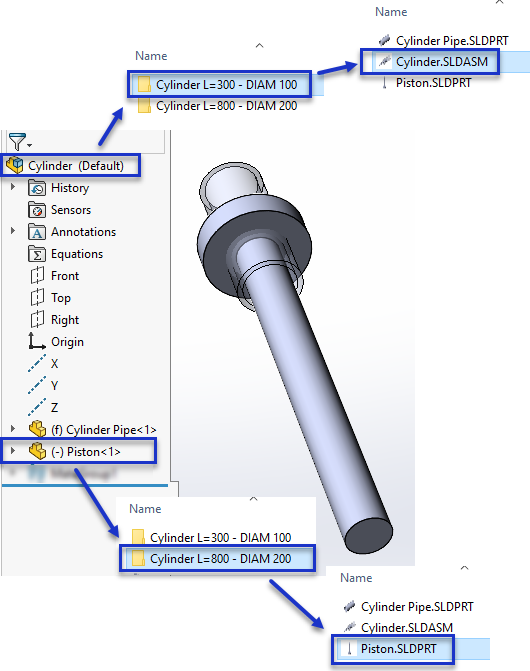Select the Front plane icon
This screenshot has width=530, height=671.
pyautogui.click(x=37, y=276)
